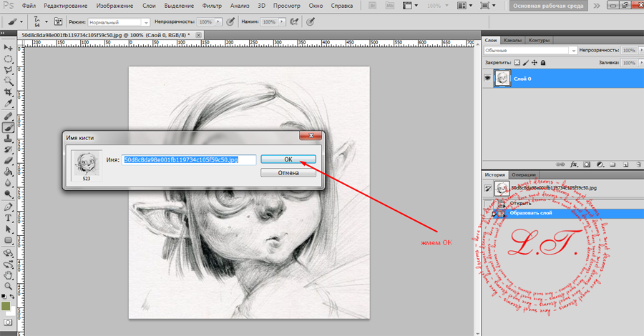Select the Move tool
This screenshot has width=644, height=336.
[x=8, y=48]
